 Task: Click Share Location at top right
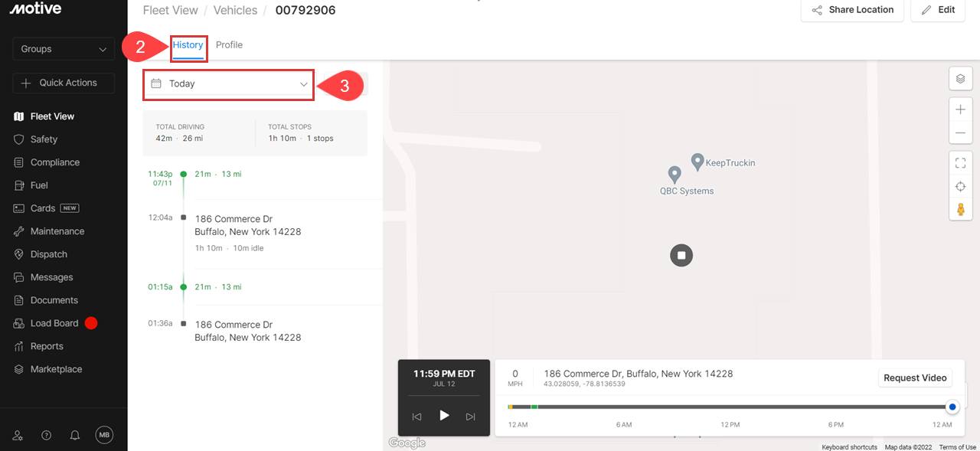pos(851,10)
